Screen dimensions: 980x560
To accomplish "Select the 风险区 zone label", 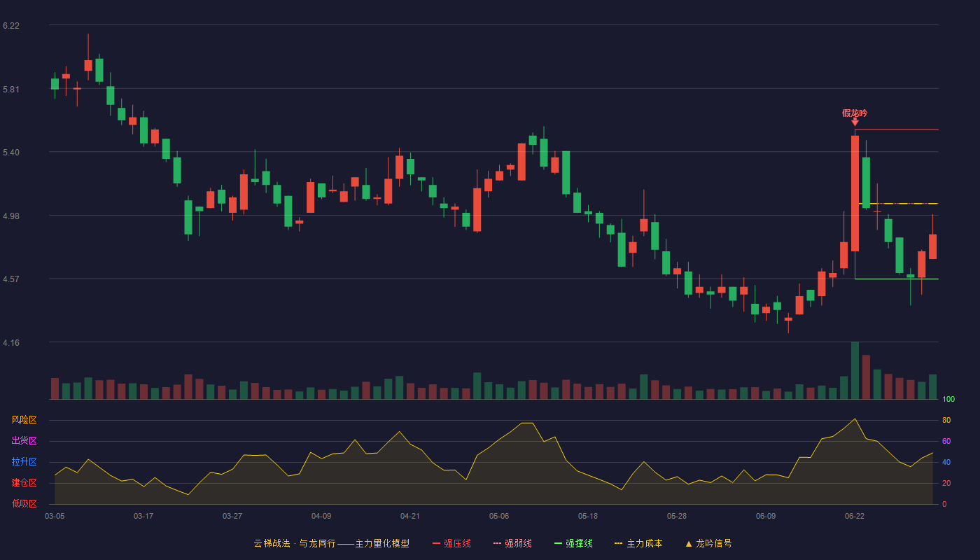I will 24,419.
